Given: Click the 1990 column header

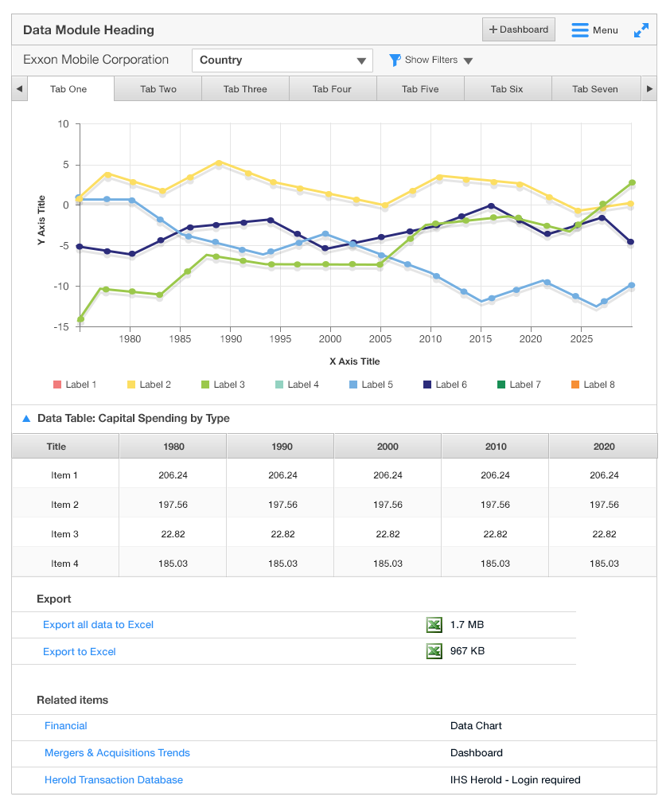Looking at the screenshot, I should pyautogui.click(x=280, y=447).
